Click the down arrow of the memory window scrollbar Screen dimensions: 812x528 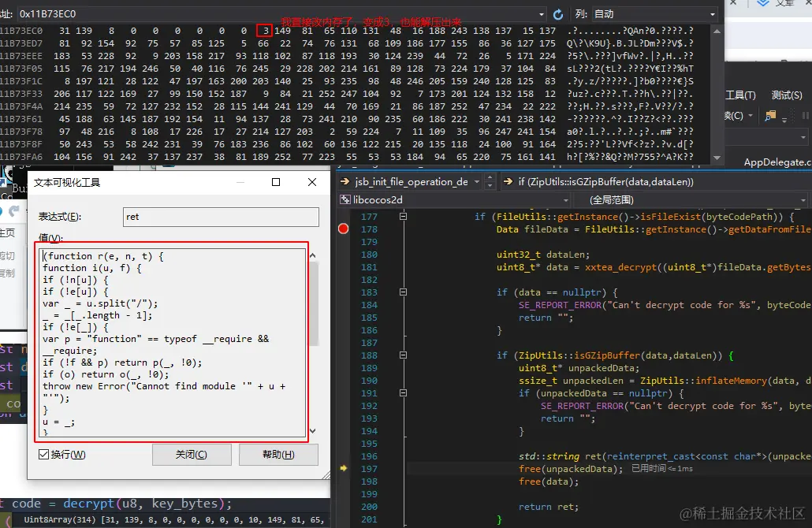[x=717, y=158]
